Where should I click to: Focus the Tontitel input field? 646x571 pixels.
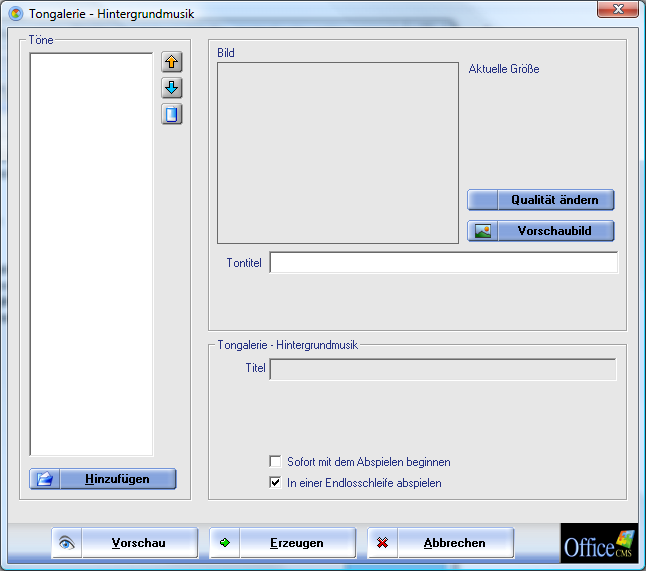coord(444,262)
